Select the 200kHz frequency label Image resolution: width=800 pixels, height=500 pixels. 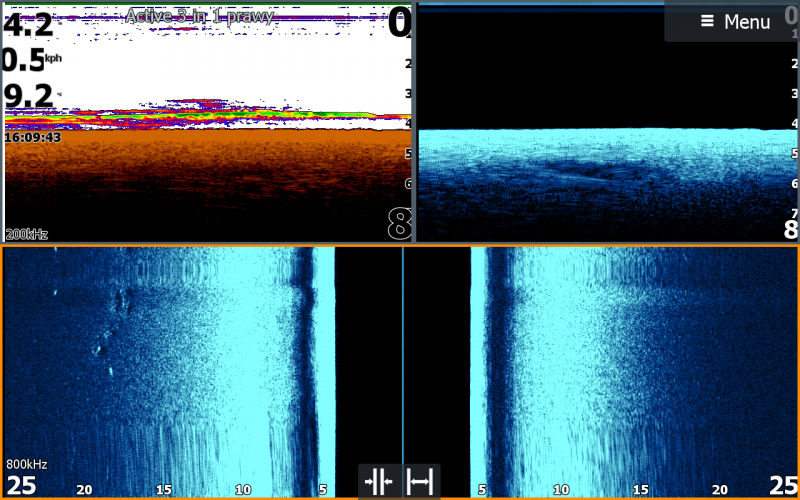point(27,234)
